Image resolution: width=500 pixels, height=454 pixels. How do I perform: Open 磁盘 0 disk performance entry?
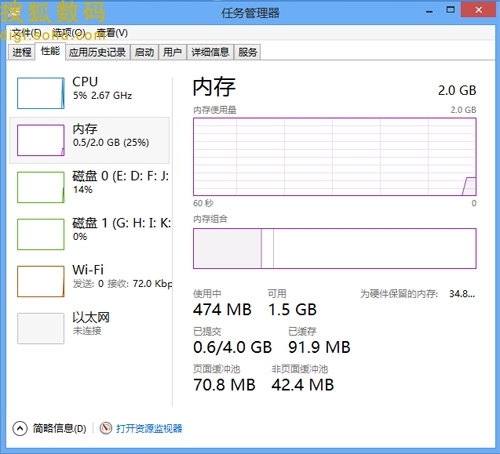click(91, 187)
